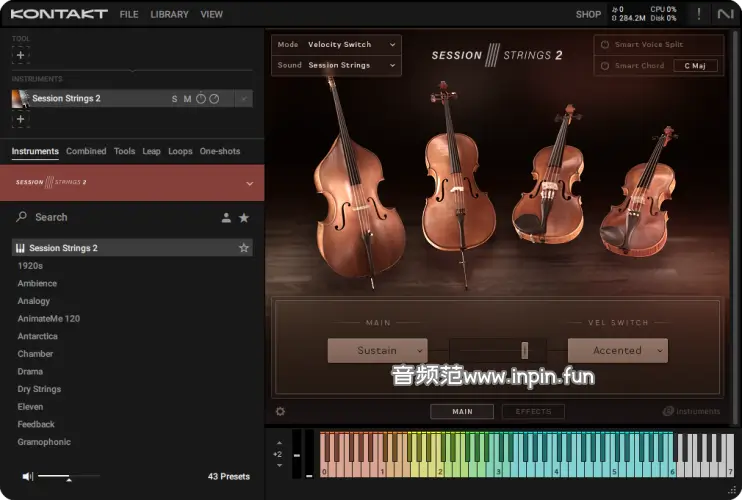Turn on Smart Chord

point(605,66)
